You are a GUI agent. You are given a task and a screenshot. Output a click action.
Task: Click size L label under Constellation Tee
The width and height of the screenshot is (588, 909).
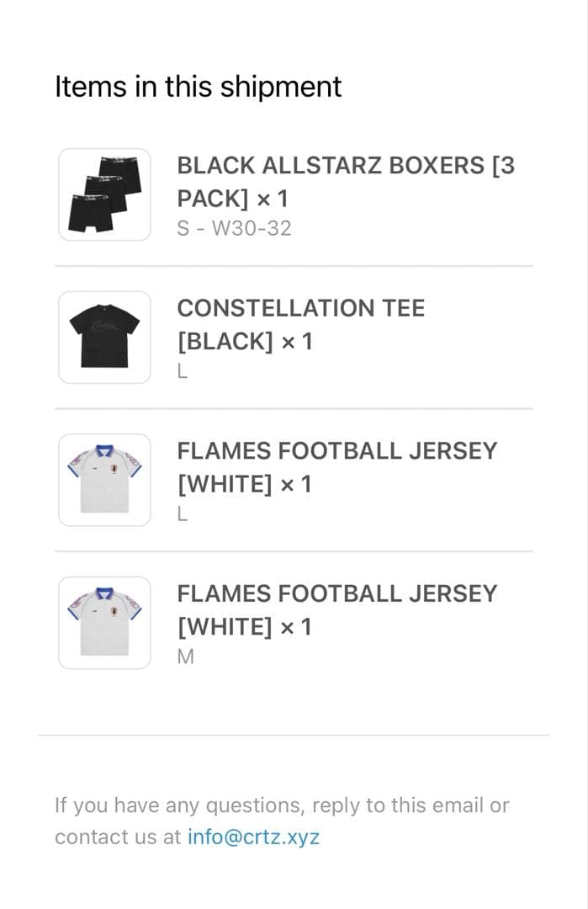click(183, 371)
